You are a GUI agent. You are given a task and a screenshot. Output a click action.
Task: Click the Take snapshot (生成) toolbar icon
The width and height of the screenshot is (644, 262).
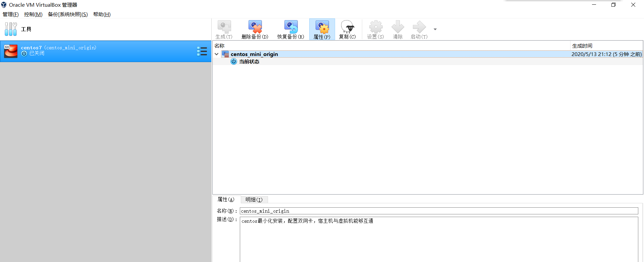coord(224,27)
